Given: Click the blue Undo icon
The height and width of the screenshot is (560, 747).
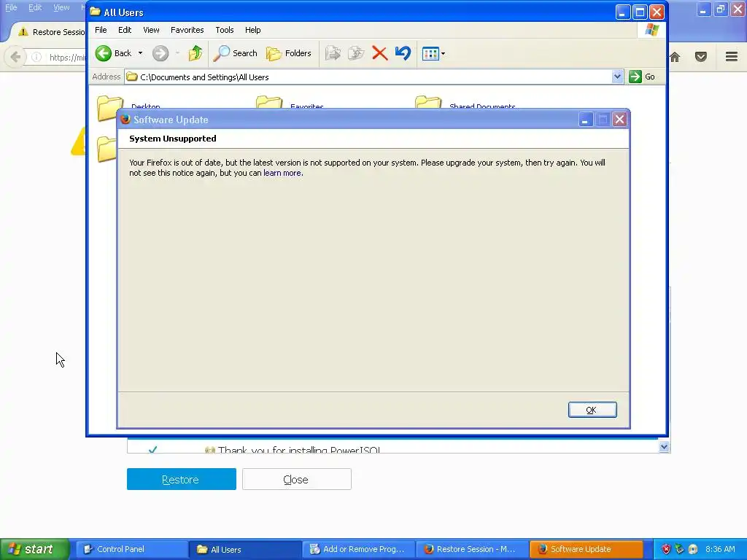Looking at the screenshot, I should click(403, 53).
